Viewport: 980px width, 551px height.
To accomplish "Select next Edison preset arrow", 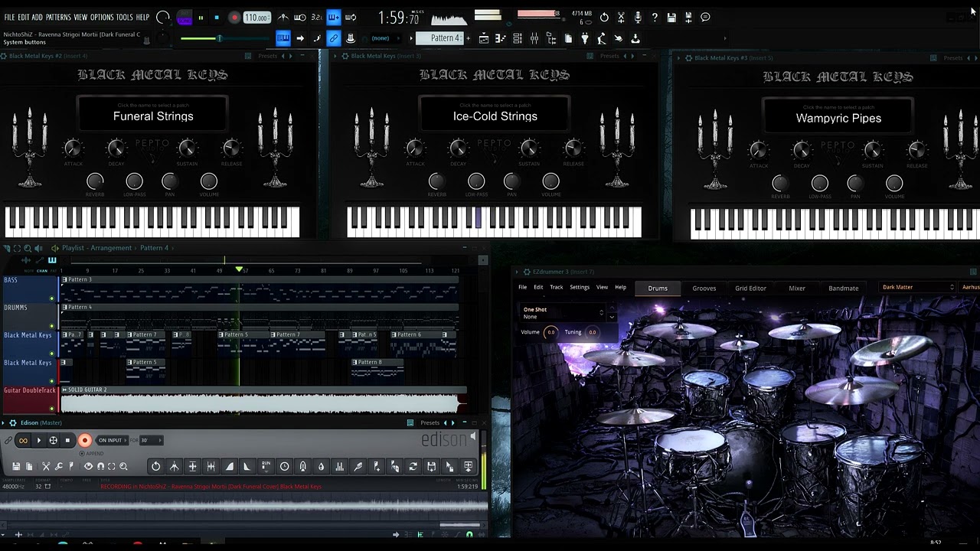I will [452, 422].
